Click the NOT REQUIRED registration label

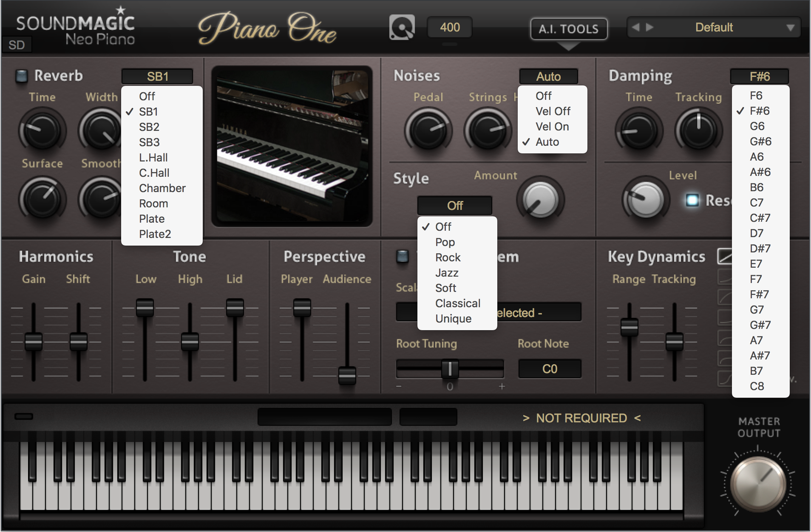(581, 418)
